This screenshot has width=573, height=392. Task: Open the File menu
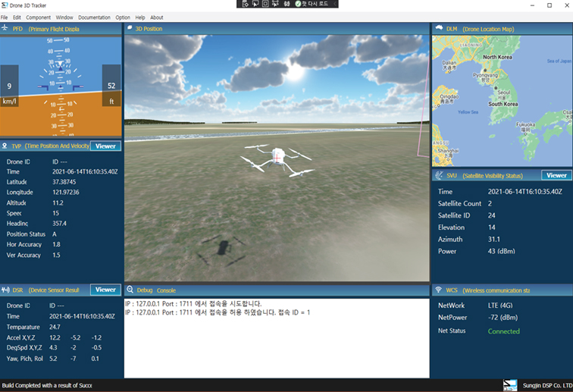[5, 17]
